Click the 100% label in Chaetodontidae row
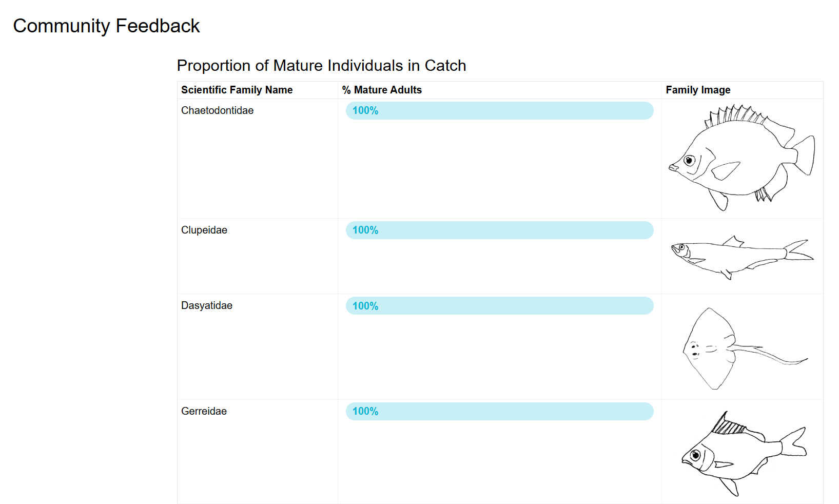 (365, 111)
